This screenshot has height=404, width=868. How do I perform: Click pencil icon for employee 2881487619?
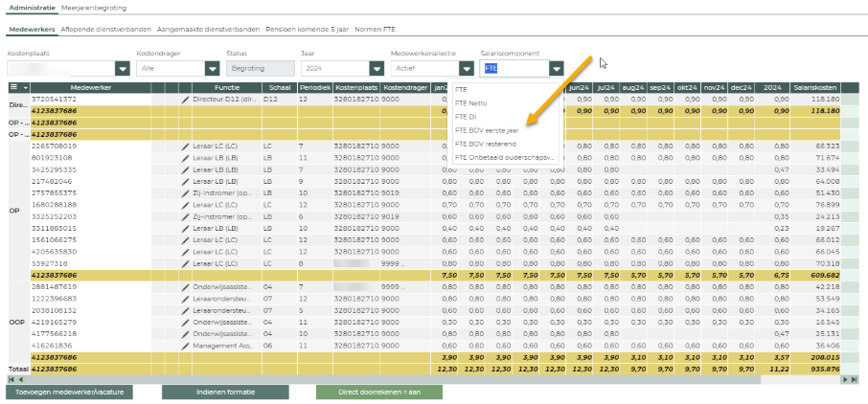pos(186,286)
